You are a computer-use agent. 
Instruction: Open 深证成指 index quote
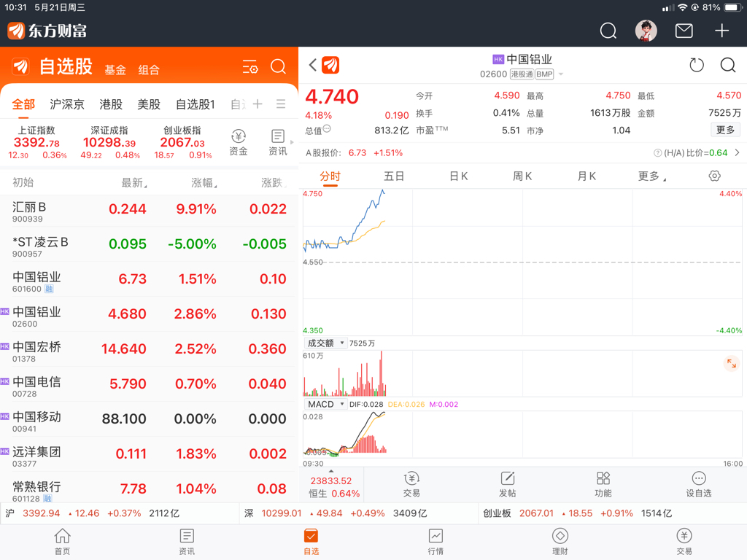[x=109, y=142]
